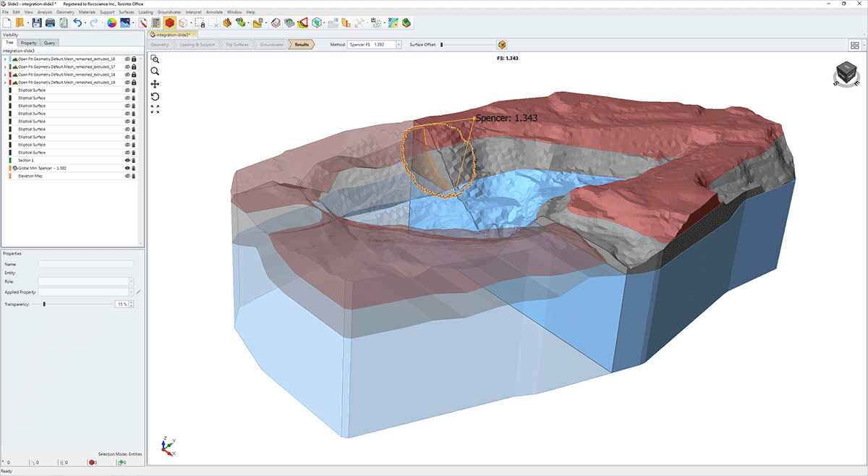Toggle visibility of Global Min Spencer result

[127, 168]
